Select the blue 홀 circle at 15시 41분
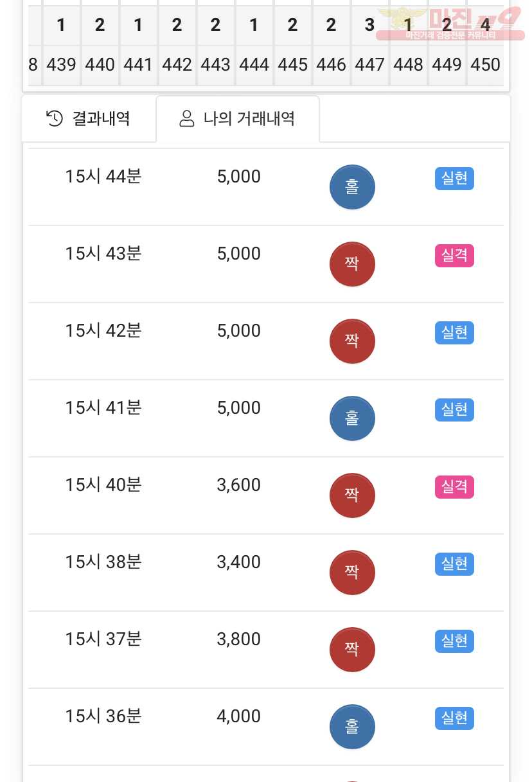 (x=352, y=419)
